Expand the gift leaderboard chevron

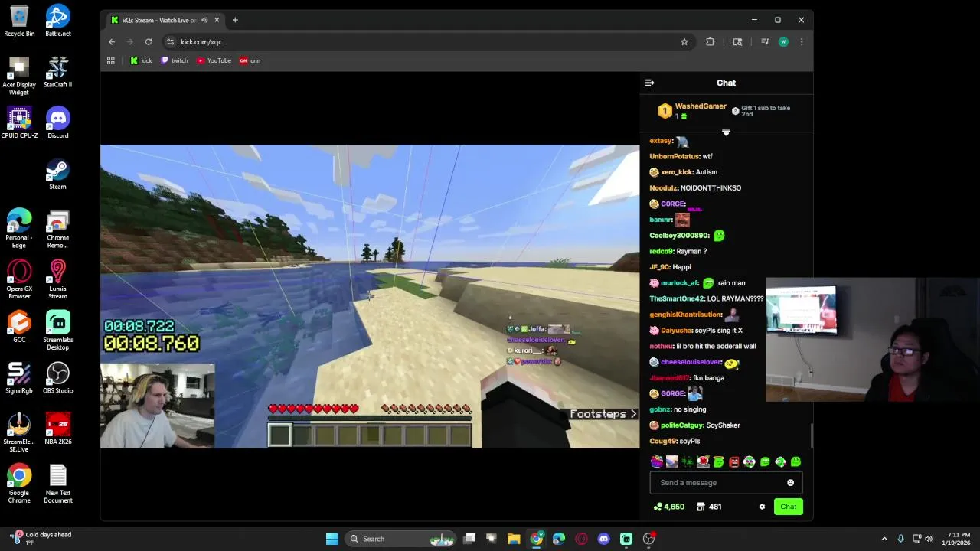point(726,132)
